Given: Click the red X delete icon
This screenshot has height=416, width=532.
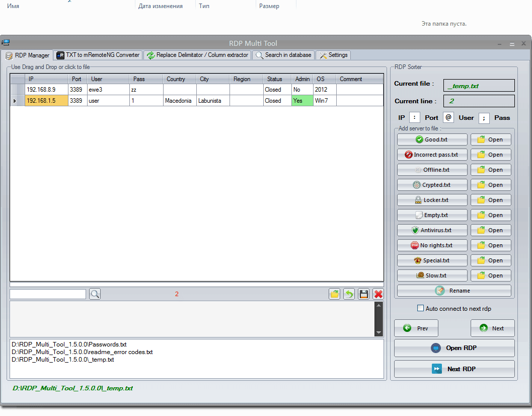Looking at the screenshot, I should pos(378,294).
